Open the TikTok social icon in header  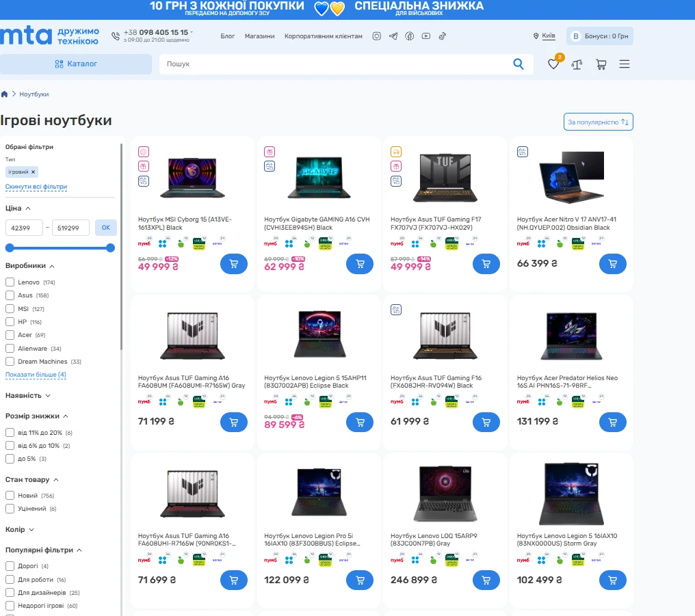pos(443,36)
